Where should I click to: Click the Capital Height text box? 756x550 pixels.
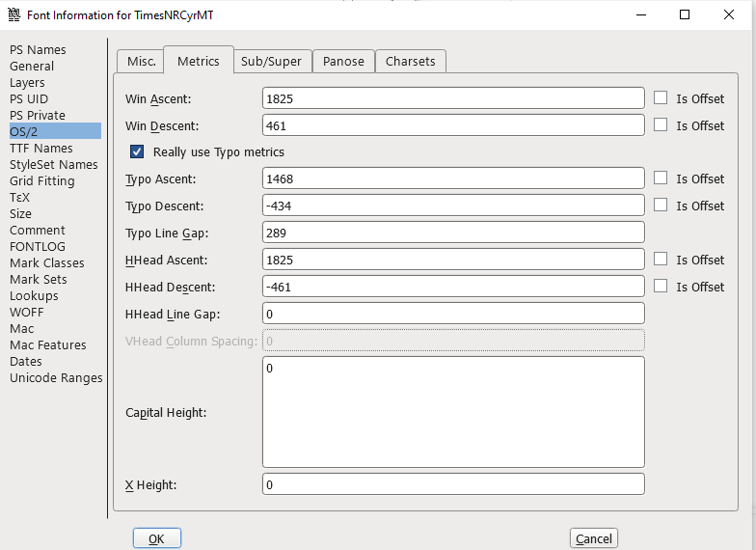point(453,412)
